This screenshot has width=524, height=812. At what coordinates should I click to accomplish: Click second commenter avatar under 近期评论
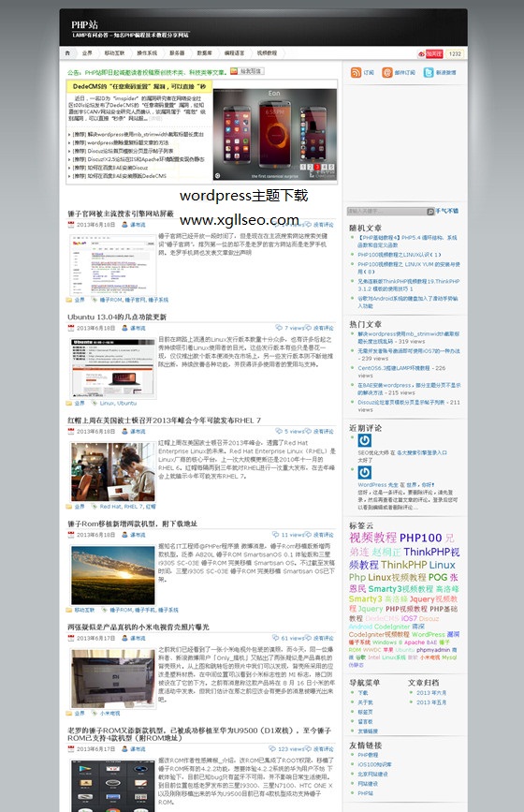click(x=365, y=472)
